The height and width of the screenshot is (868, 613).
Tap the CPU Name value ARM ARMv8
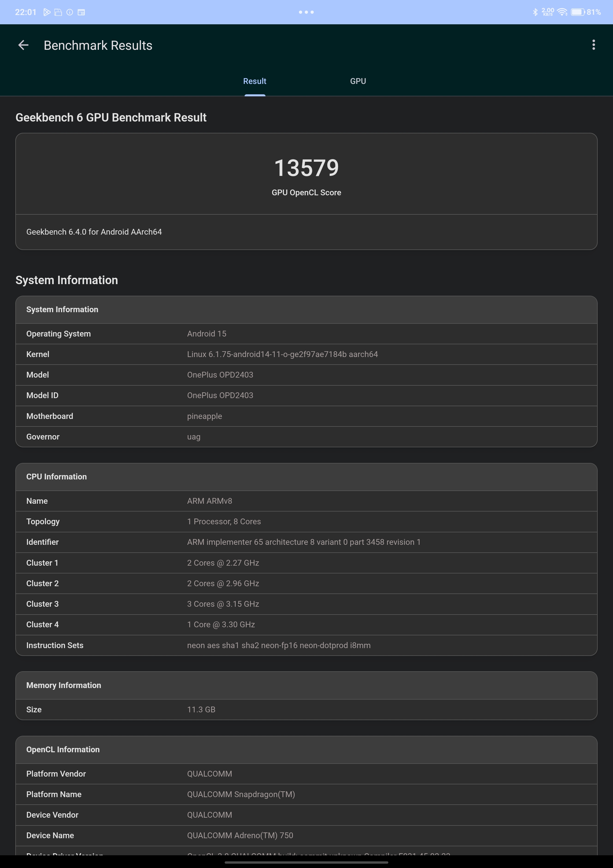210,501
